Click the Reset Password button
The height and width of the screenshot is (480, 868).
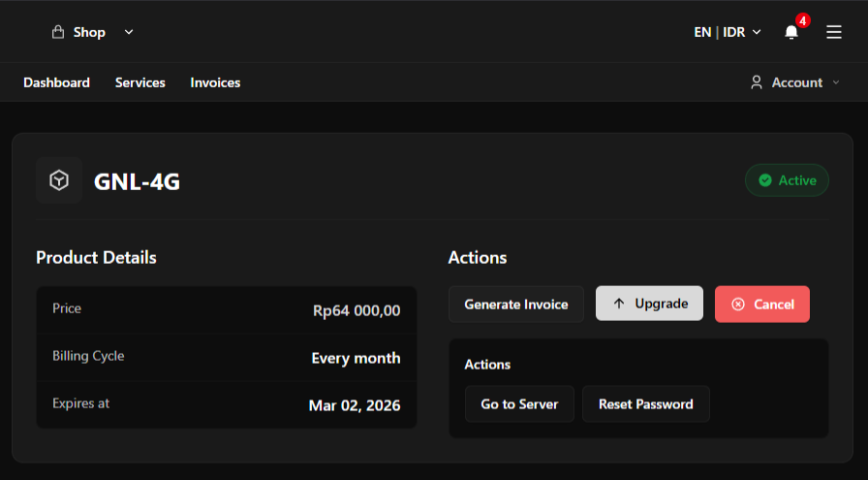click(645, 404)
